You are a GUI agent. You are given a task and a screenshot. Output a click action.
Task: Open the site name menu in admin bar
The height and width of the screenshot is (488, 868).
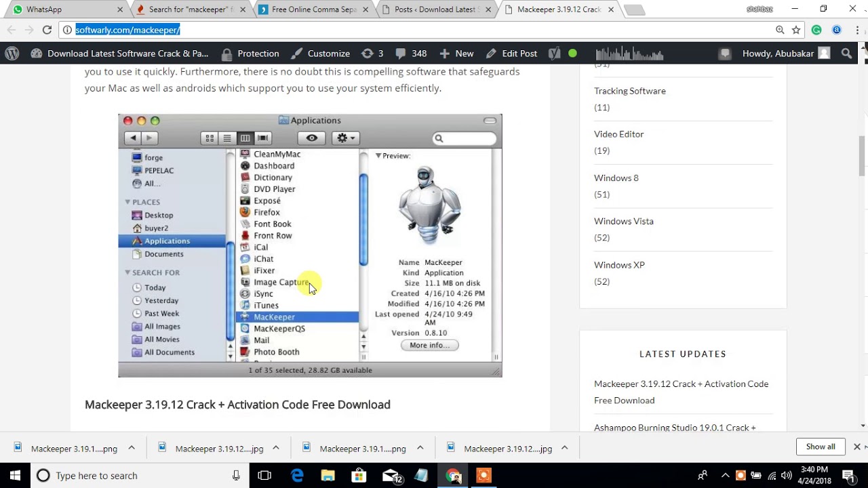119,54
